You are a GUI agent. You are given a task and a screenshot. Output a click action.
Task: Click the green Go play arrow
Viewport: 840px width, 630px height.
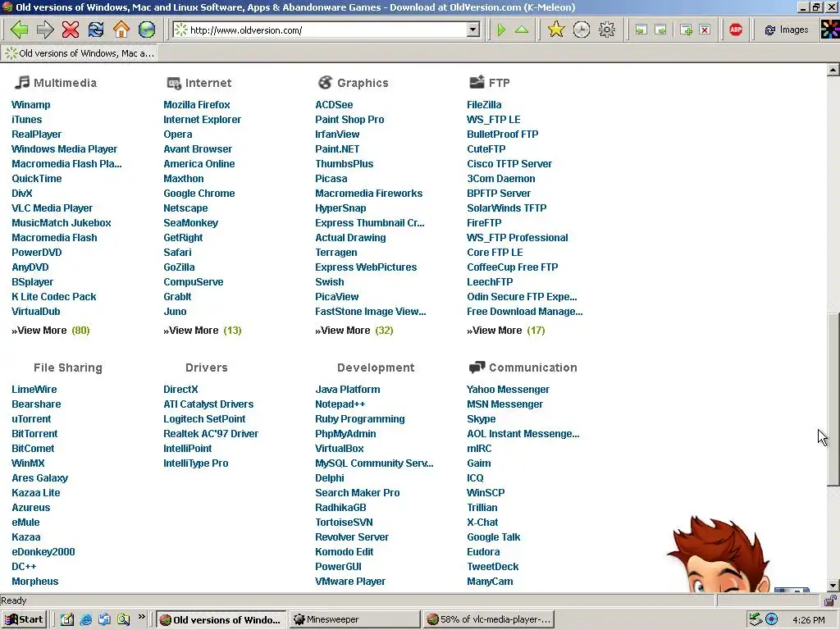pyautogui.click(x=501, y=30)
